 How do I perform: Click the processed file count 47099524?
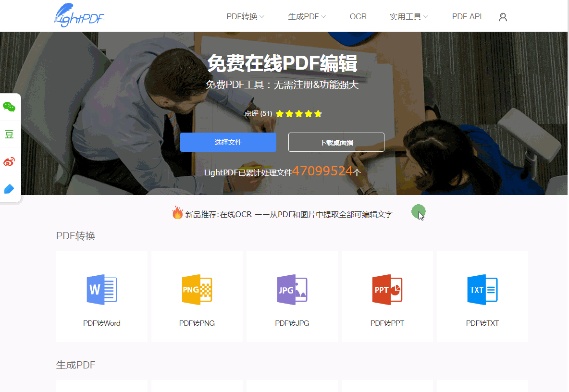coord(322,171)
